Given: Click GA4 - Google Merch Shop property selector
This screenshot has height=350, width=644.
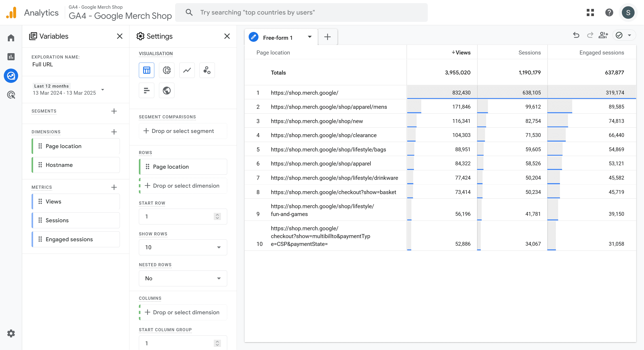Looking at the screenshot, I should pyautogui.click(x=120, y=13).
